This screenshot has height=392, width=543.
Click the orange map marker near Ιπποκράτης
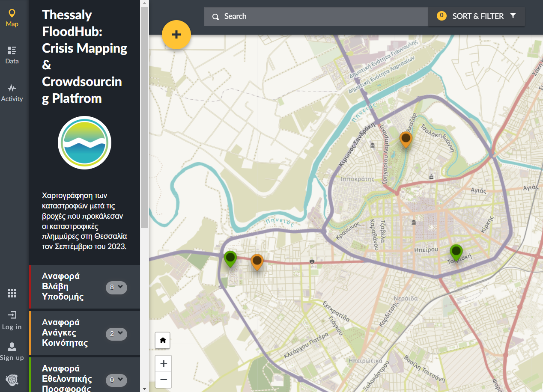click(406, 139)
